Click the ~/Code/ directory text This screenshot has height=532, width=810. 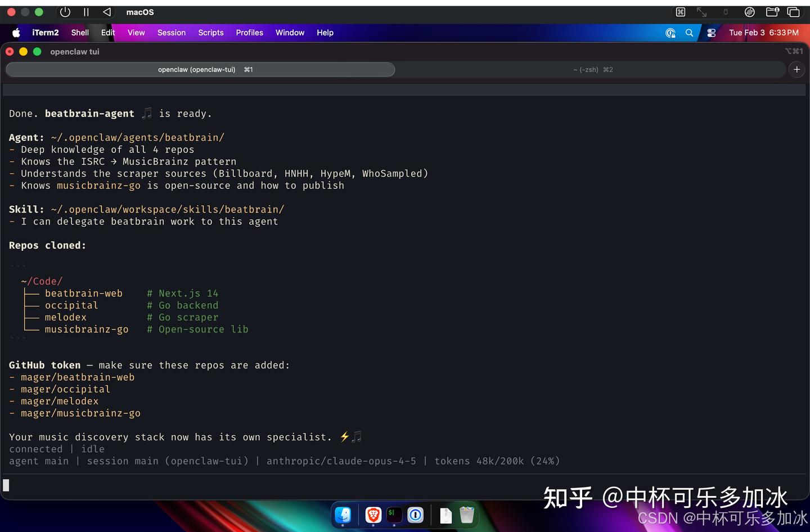tap(42, 281)
